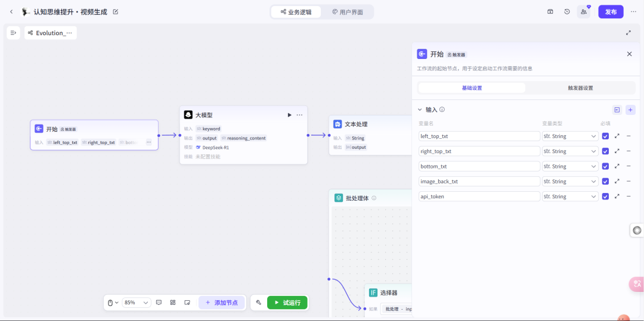The height and width of the screenshot is (321, 644).
Task: Click the 添加节点 button
Action: pos(221,303)
